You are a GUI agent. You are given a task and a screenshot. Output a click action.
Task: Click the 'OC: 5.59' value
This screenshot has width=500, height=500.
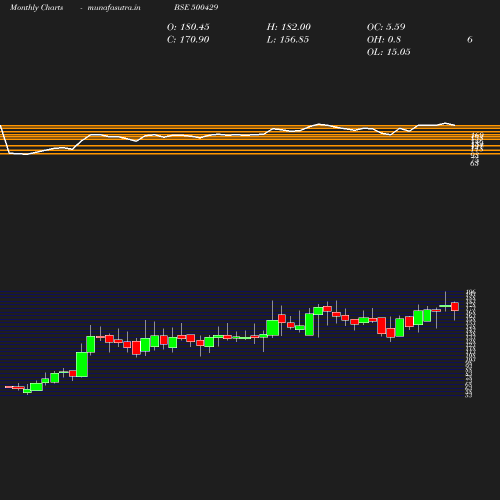[386, 27]
